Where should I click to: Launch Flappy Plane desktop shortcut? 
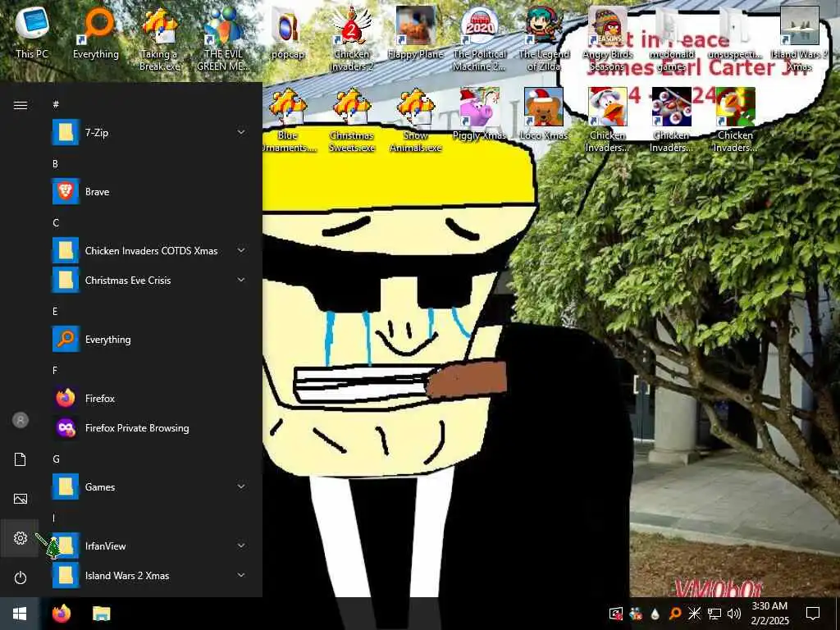(x=416, y=32)
